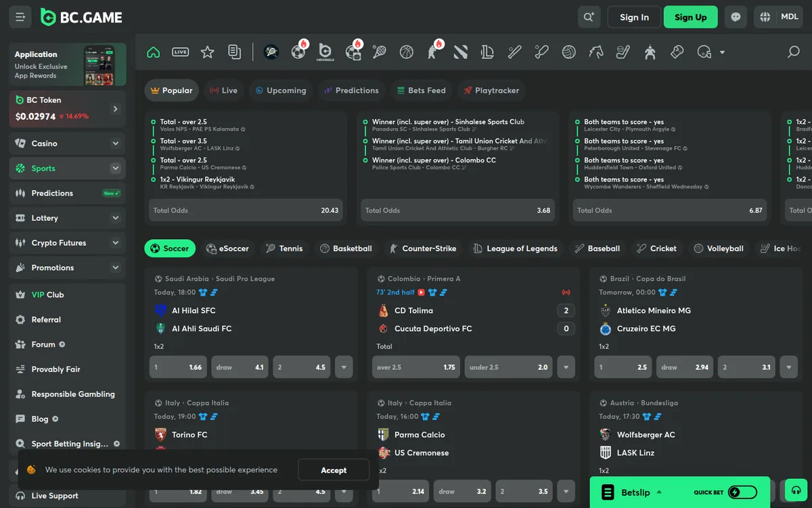Open the LIVE events icon

click(180, 52)
